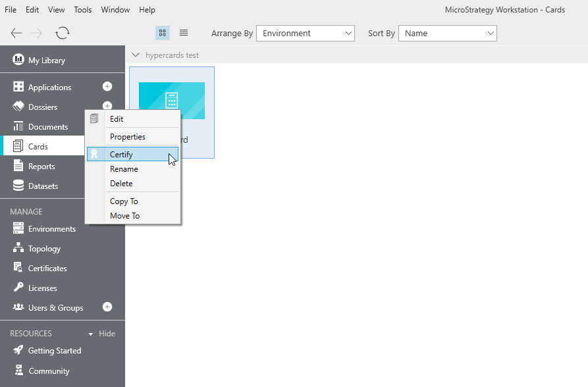Click the Users & Groups people icon
The width and height of the screenshot is (588, 387).
pyautogui.click(x=18, y=307)
